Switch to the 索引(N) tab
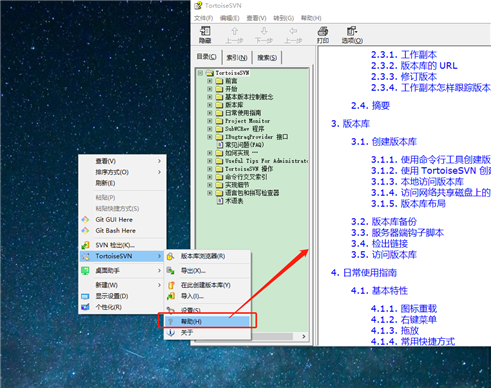Screen dimensions: 491x388 (237, 58)
